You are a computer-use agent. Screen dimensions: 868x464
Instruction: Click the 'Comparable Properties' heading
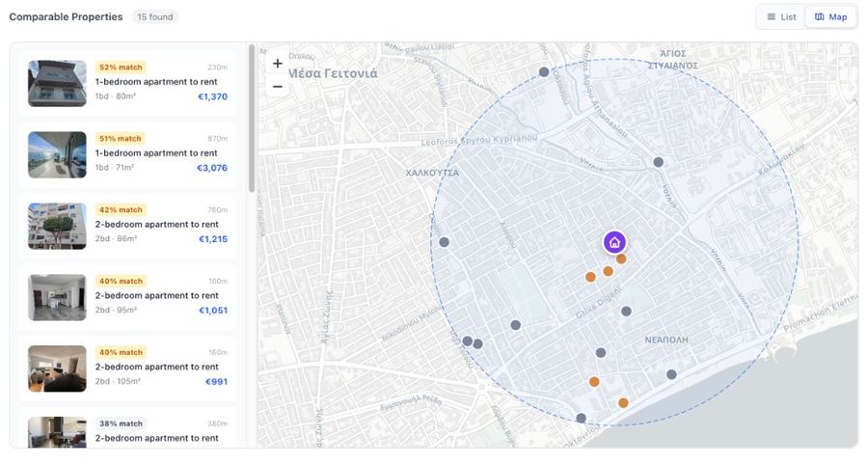(66, 17)
